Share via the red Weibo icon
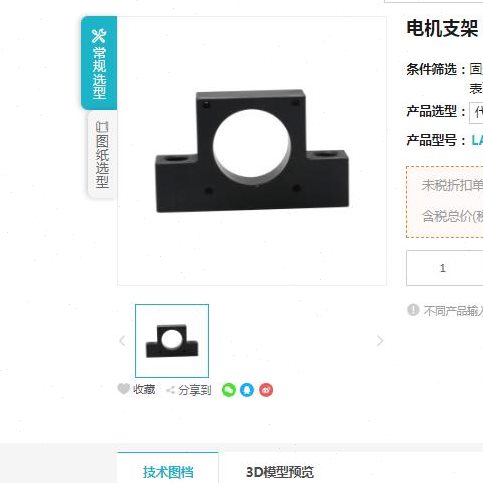 (x=266, y=390)
